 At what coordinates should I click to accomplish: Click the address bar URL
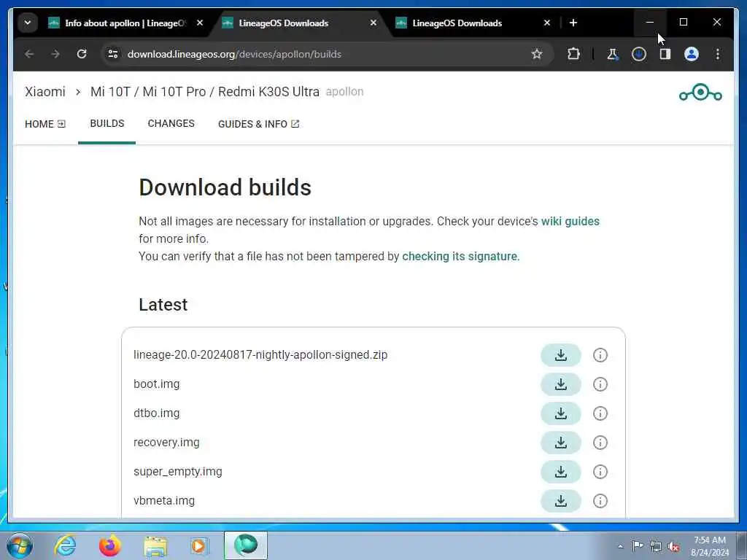pos(234,54)
